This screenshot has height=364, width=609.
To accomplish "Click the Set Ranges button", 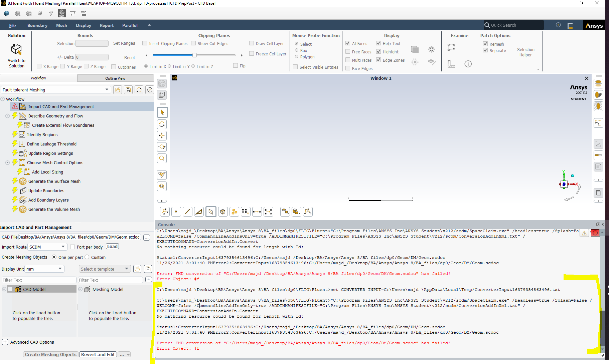I will click(124, 43).
